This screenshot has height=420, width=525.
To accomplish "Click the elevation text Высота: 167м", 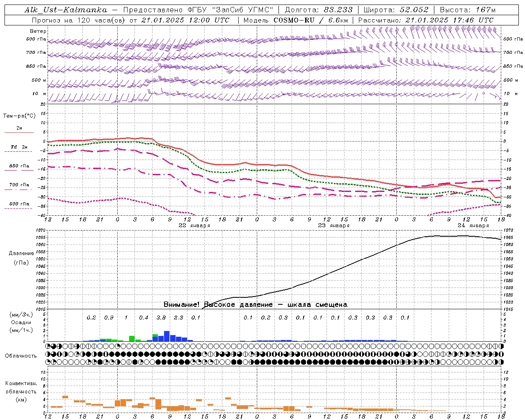I will [468, 10].
